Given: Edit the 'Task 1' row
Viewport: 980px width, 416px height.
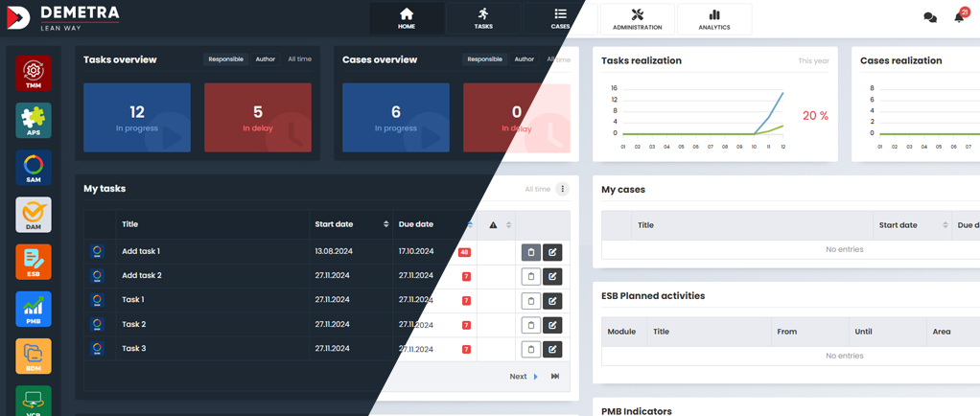Looking at the screenshot, I should pyautogui.click(x=552, y=301).
